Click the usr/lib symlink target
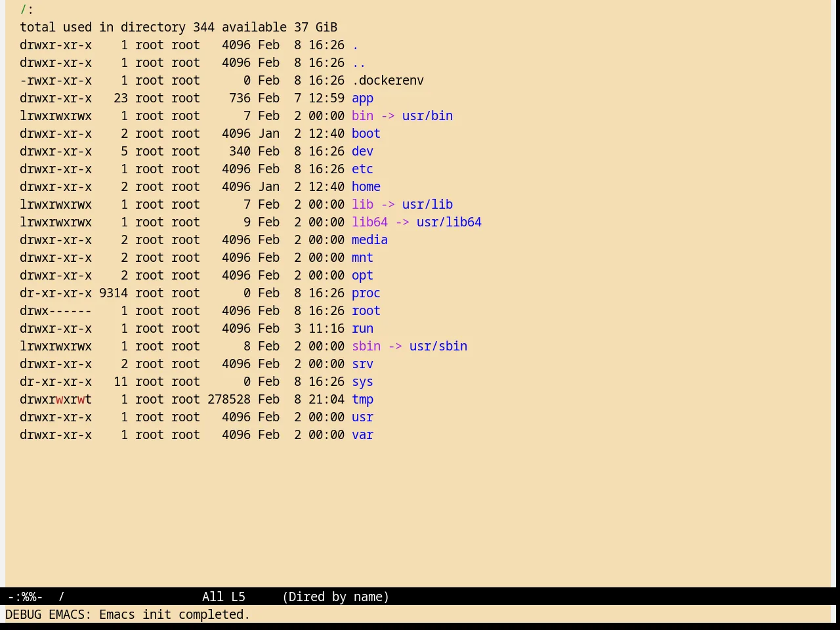840x630 pixels. point(427,205)
